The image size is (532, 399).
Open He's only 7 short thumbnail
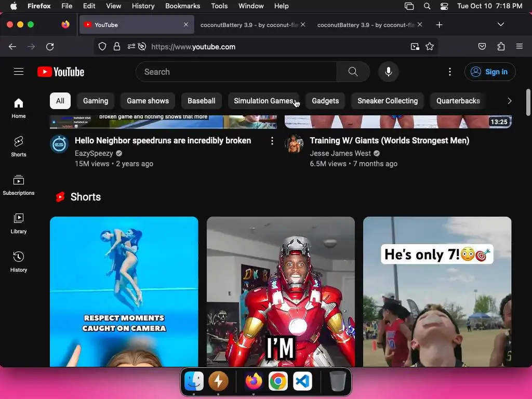pyautogui.click(x=437, y=291)
